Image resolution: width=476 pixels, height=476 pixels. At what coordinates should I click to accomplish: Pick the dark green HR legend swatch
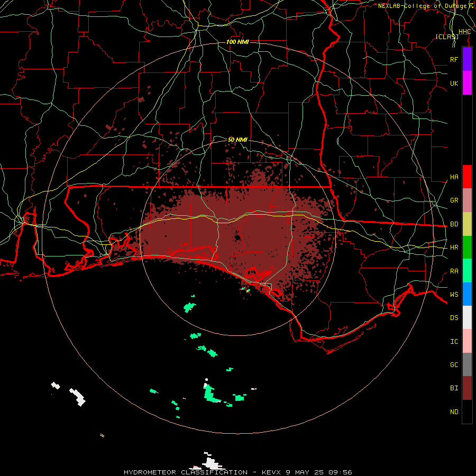tap(467, 247)
